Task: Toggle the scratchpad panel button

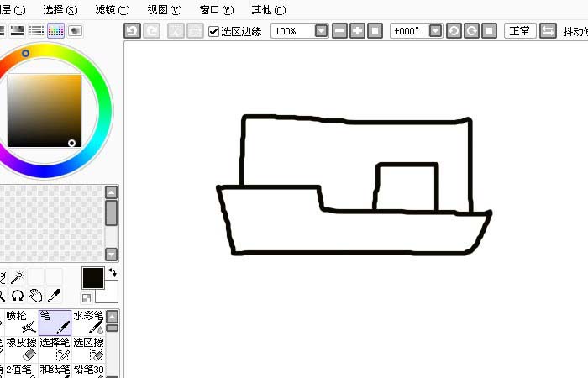Action: tap(75, 30)
